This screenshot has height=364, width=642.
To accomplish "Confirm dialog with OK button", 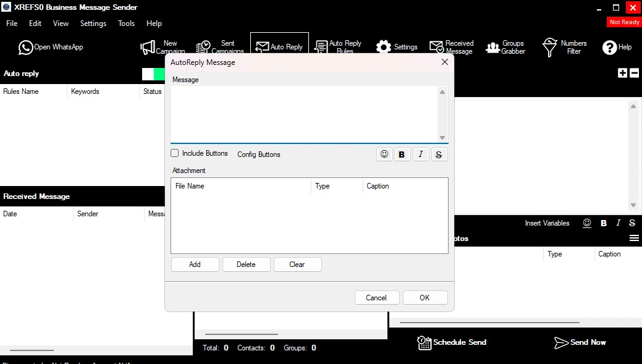I will (424, 298).
